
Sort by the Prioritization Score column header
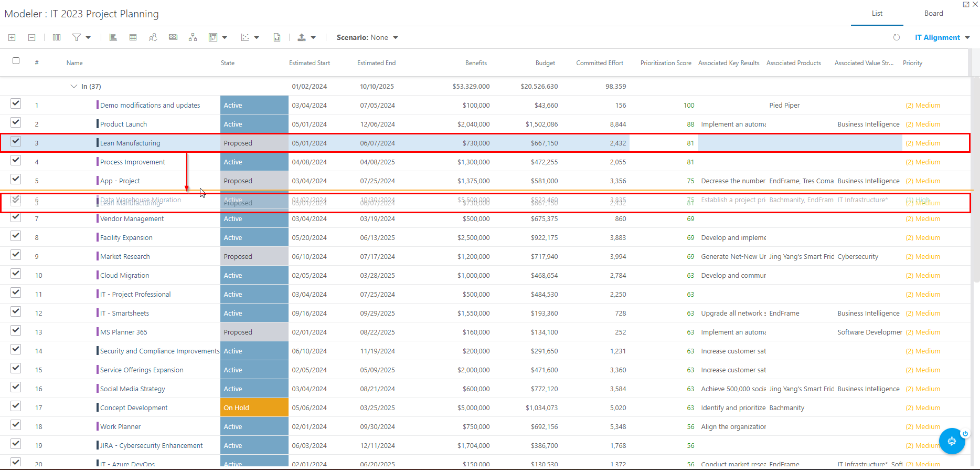point(666,63)
